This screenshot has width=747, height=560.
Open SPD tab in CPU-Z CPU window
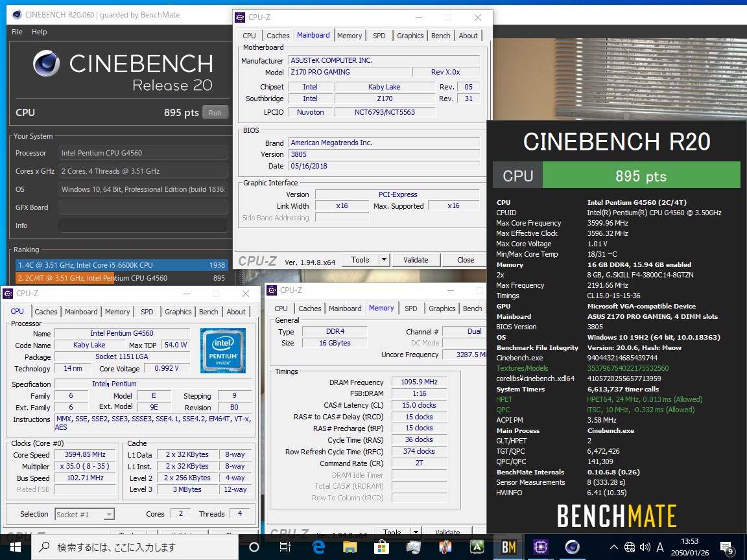tap(147, 312)
